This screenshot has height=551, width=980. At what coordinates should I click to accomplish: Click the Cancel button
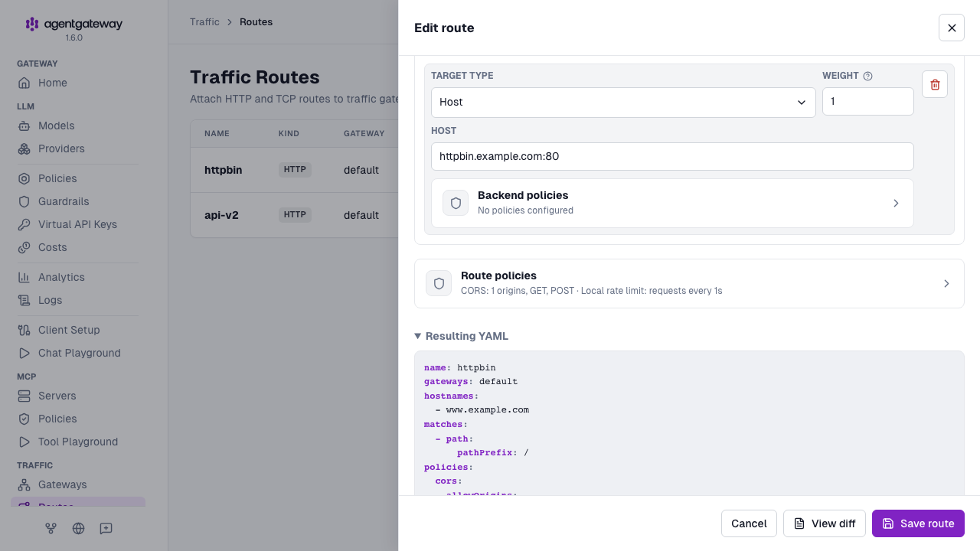pyautogui.click(x=749, y=523)
